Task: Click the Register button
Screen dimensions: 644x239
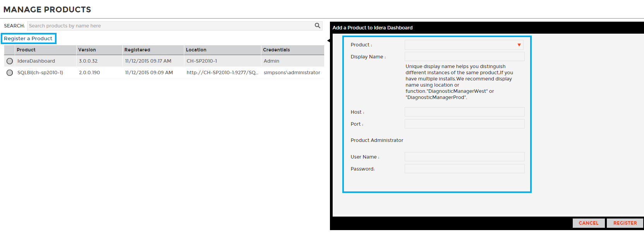Action: pos(625,223)
